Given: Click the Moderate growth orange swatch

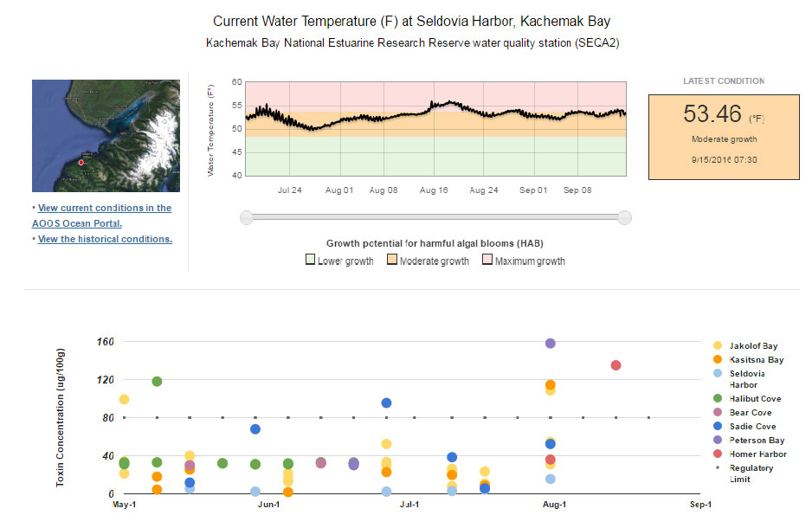Looking at the screenshot, I should click(x=392, y=261).
